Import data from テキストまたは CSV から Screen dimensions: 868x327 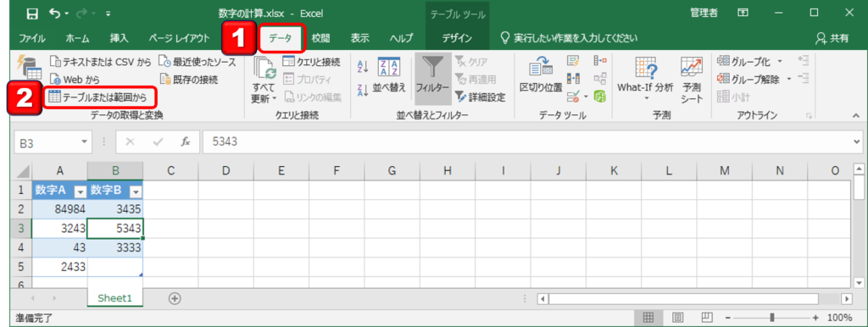100,62
